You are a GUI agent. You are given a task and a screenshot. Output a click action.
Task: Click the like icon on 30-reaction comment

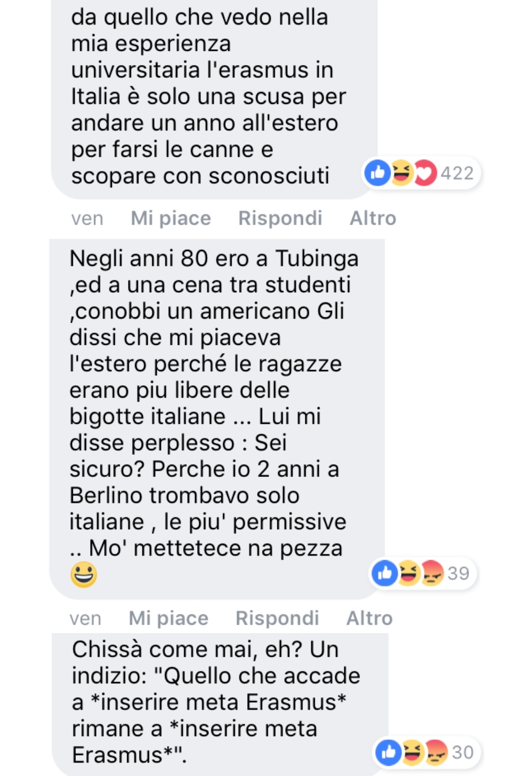pos(389,752)
